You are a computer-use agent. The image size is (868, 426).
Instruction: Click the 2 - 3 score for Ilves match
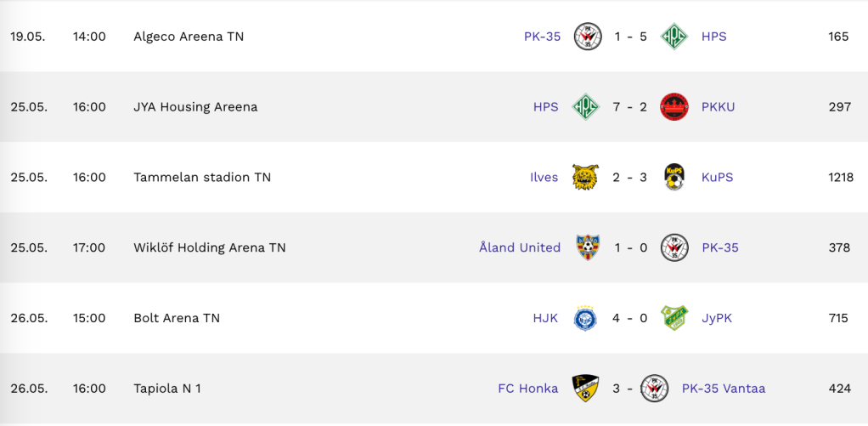pyautogui.click(x=630, y=178)
